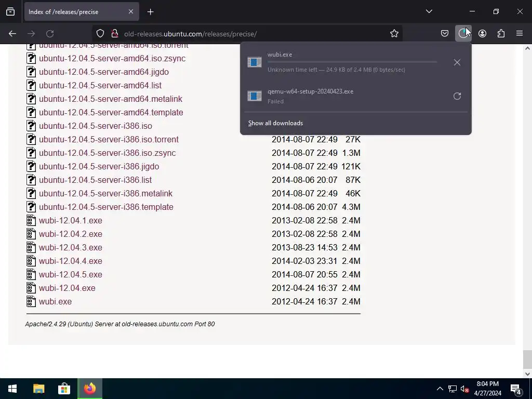Close the Index of /releases/precise tab
The image size is (532, 399).
point(130,11)
